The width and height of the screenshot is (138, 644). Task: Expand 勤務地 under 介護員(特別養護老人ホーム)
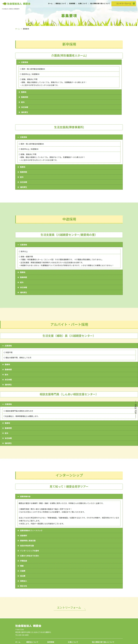click(x=69, y=92)
